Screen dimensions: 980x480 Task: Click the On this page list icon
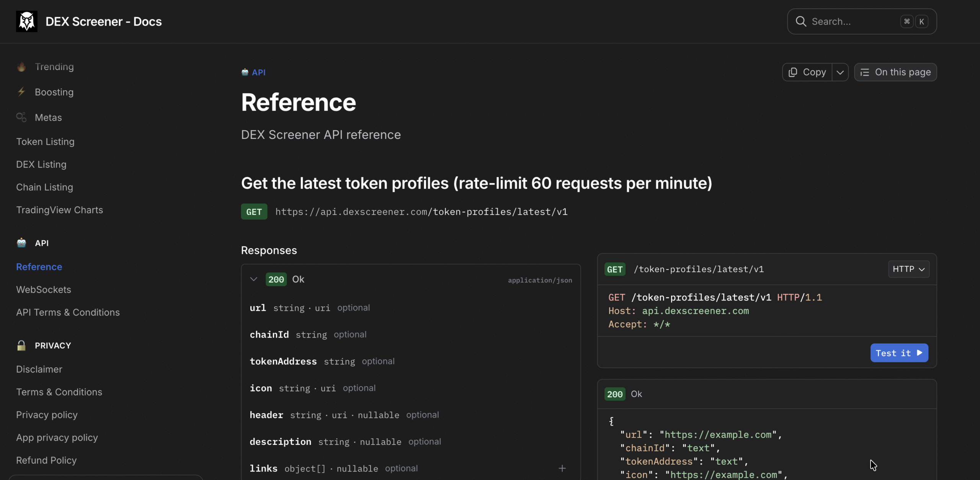[x=865, y=72]
